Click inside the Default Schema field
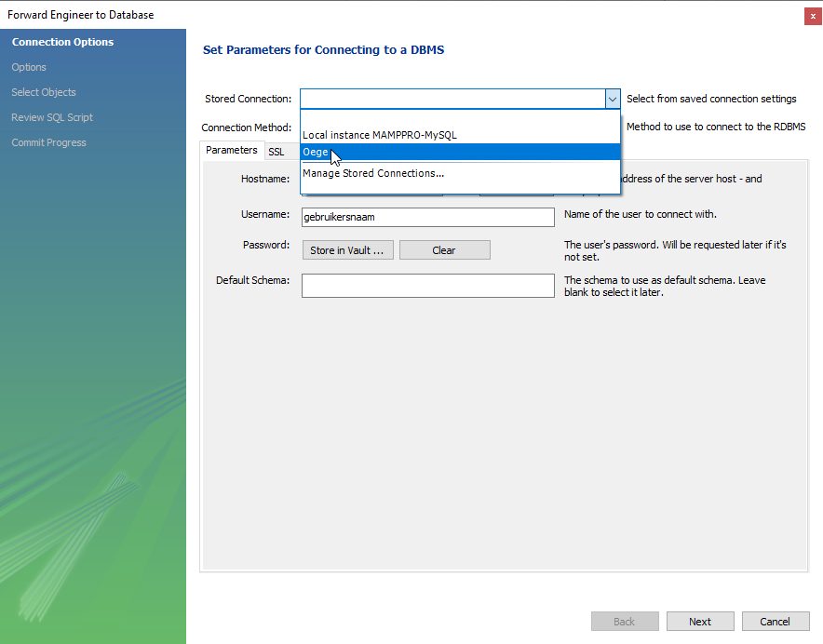The height and width of the screenshot is (644, 823). tap(427, 285)
